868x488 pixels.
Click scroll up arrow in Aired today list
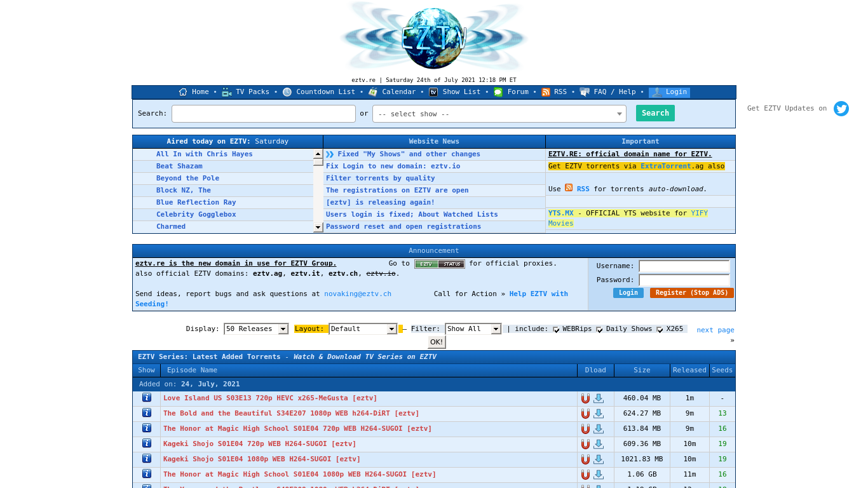[x=318, y=154]
